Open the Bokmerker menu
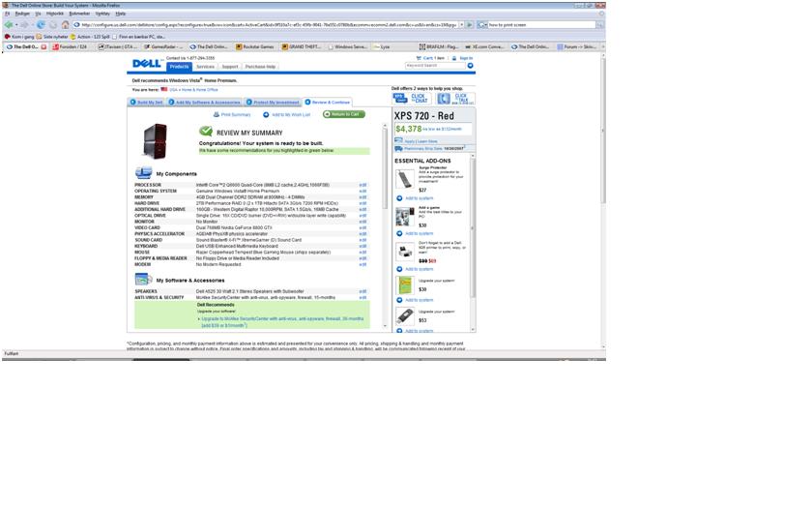The image size is (812, 508). [79, 14]
